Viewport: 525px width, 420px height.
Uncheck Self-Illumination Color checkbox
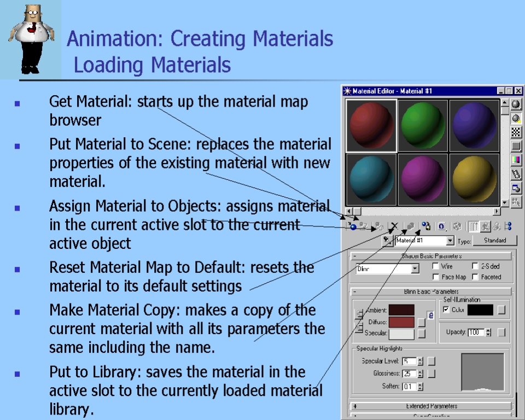click(446, 310)
